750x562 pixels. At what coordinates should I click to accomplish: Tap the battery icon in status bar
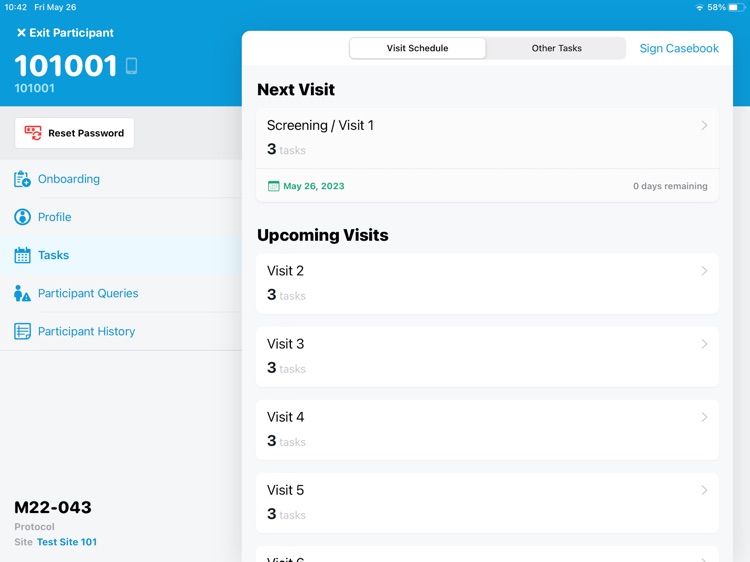pyautogui.click(x=736, y=7)
